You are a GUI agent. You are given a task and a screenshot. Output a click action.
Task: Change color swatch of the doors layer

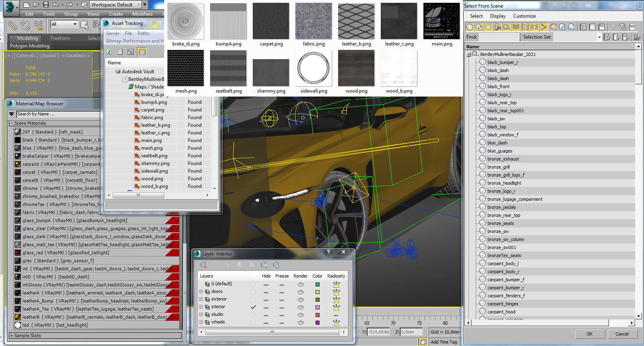tap(318, 292)
